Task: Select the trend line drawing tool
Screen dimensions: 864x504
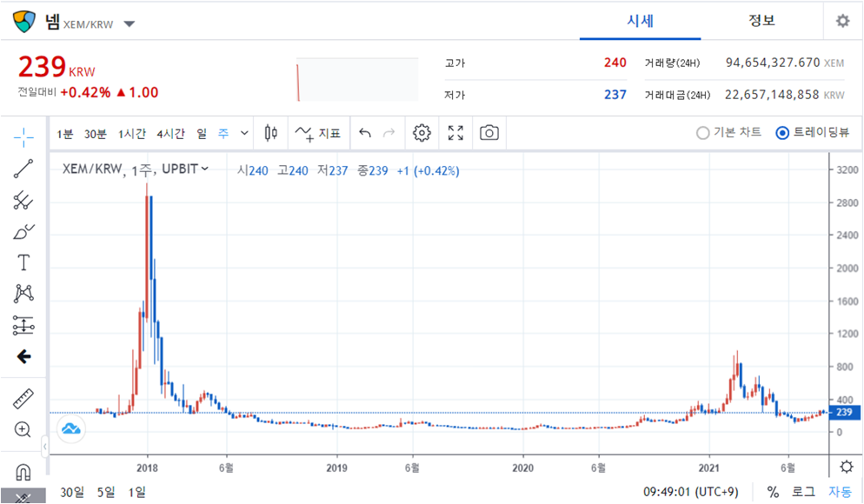Action: (23, 169)
